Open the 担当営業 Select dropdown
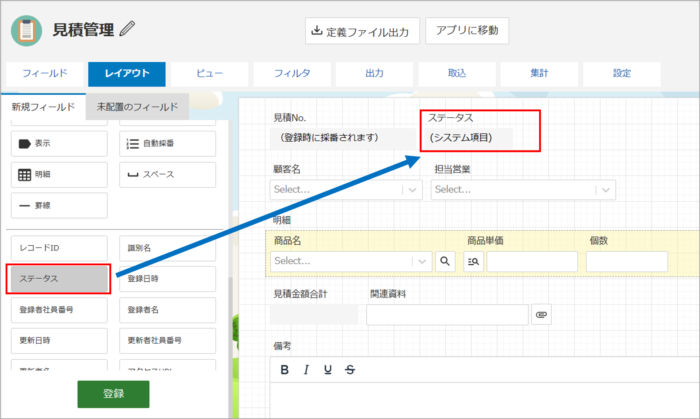The image size is (700, 419). pos(523,190)
